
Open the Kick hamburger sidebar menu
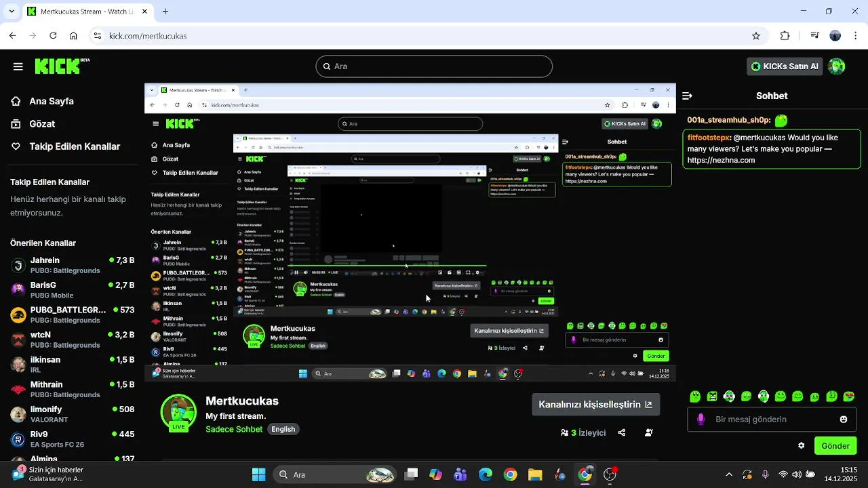[18, 66]
